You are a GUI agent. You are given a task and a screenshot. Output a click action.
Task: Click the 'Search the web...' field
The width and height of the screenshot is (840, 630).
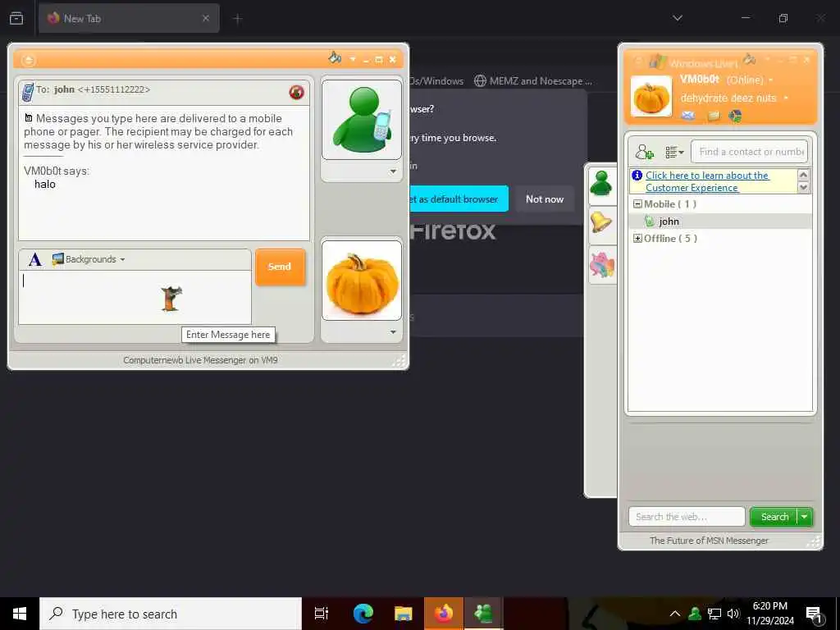(687, 517)
